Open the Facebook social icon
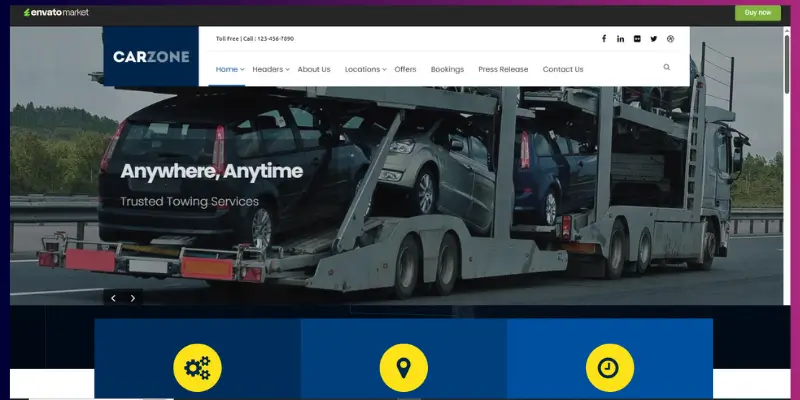Image resolution: width=800 pixels, height=400 pixels. click(x=604, y=39)
